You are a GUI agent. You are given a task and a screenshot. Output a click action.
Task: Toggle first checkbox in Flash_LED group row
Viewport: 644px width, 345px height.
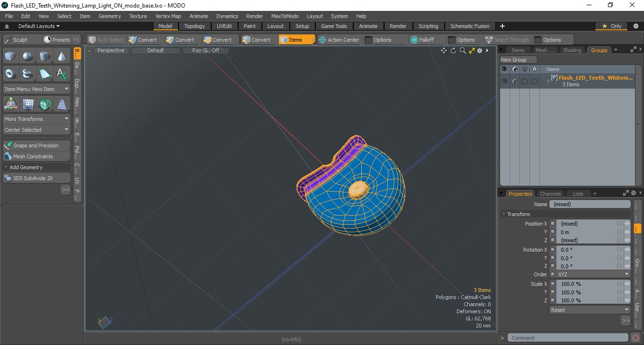524,82
